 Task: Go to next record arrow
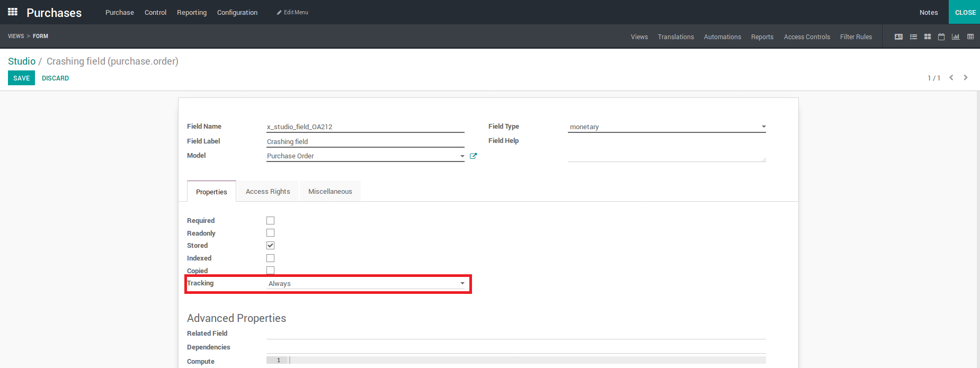pos(966,77)
